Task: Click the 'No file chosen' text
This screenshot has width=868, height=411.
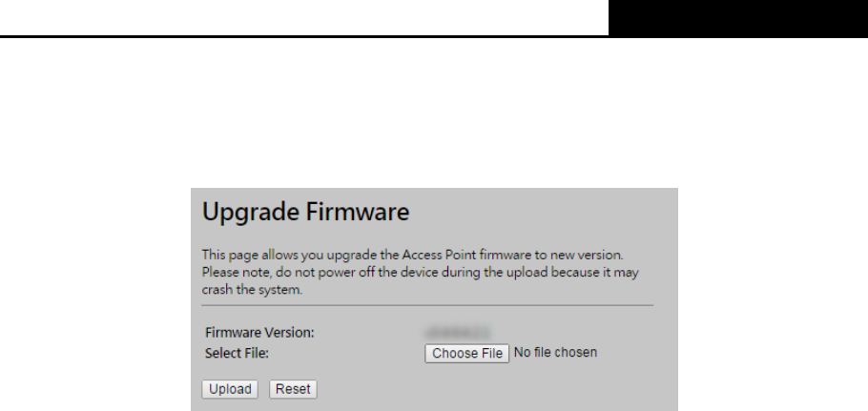Action: (555, 353)
